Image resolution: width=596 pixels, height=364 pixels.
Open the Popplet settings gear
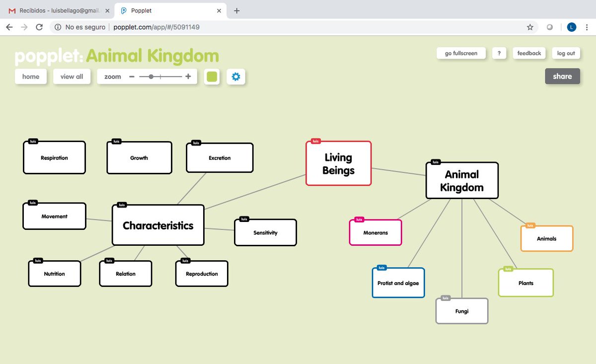coord(236,76)
